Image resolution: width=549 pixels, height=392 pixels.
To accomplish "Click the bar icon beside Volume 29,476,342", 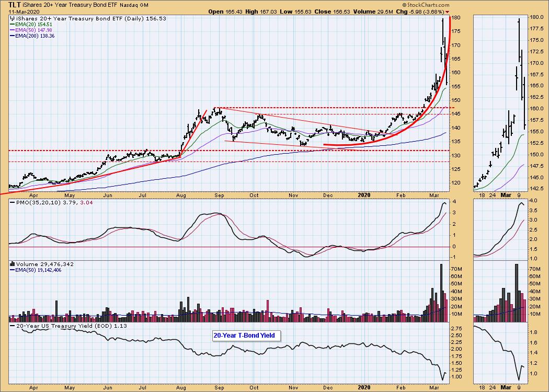I will [x=13, y=264].
